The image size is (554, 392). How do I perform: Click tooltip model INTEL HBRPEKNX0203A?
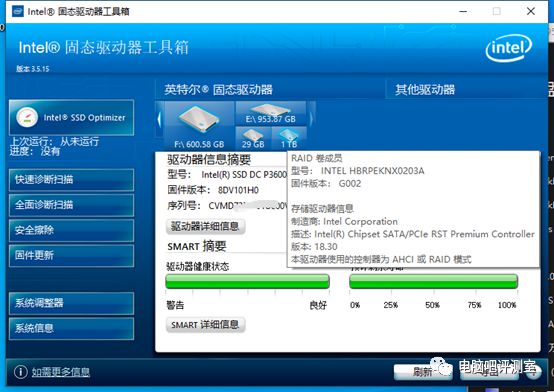(372, 171)
